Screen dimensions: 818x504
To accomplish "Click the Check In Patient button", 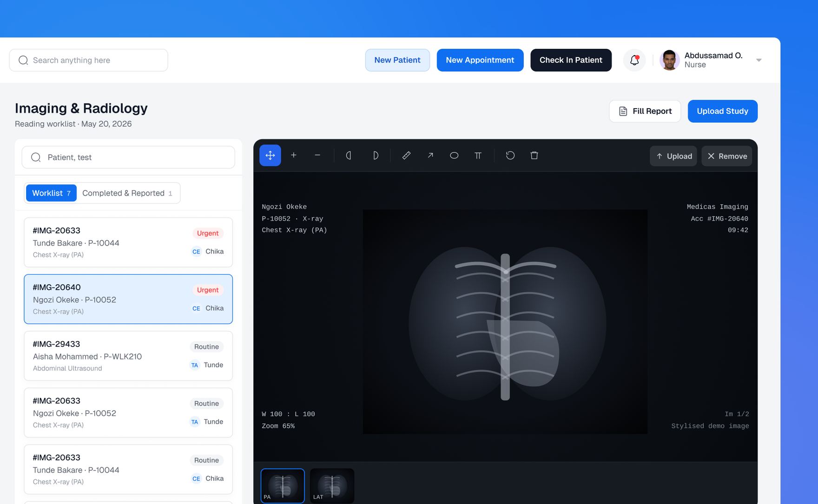I will click(x=571, y=60).
